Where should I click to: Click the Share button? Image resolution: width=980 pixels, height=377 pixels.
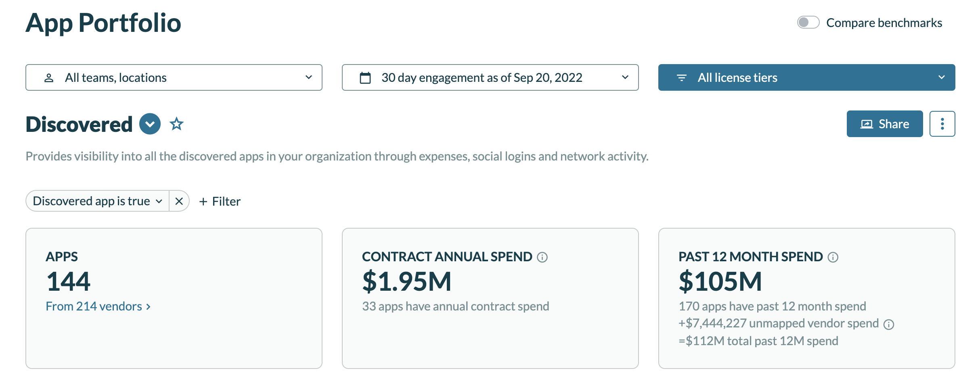[x=884, y=124]
